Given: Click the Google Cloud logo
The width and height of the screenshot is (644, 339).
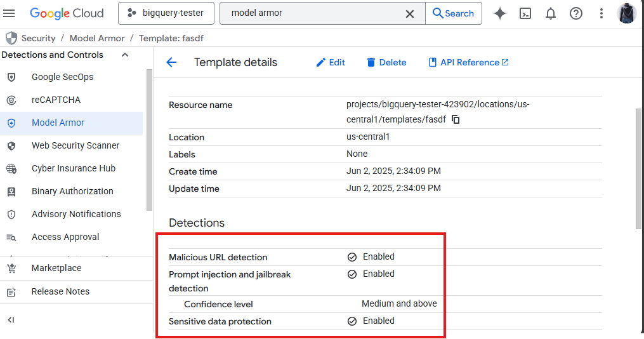Looking at the screenshot, I should coord(67,13).
